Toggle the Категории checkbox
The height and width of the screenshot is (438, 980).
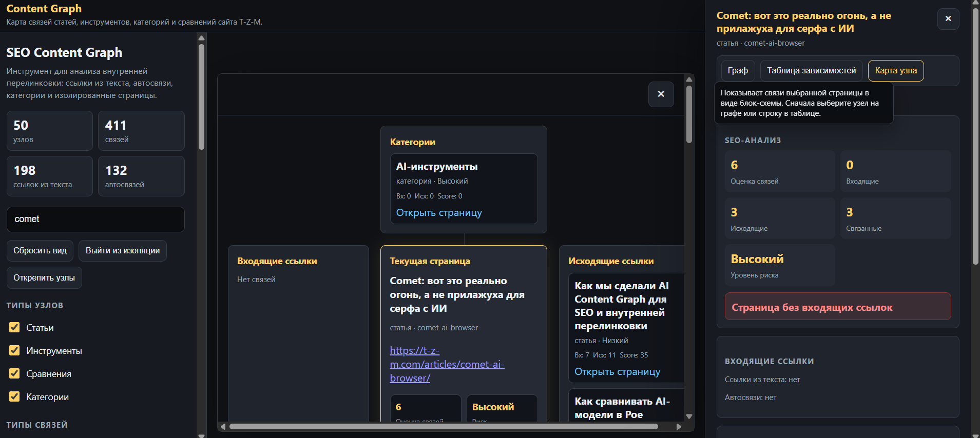point(14,396)
